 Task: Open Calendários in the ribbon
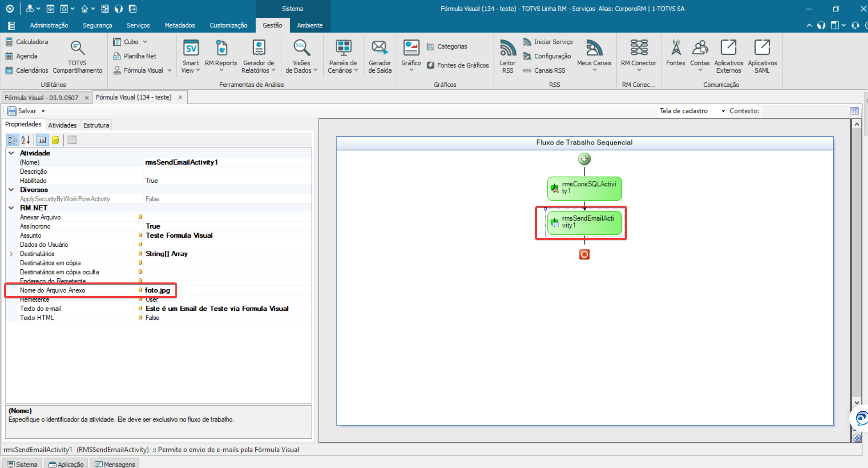point(27,70)
